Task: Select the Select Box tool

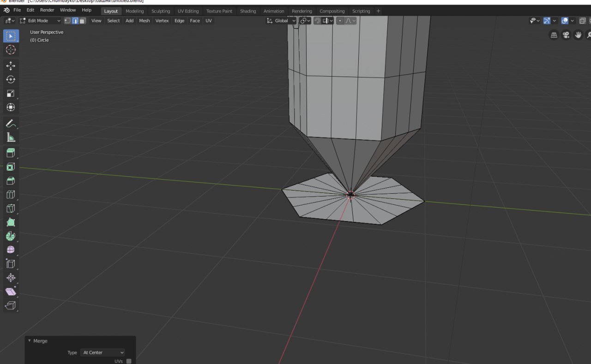Action: click(x=11, y=36)
